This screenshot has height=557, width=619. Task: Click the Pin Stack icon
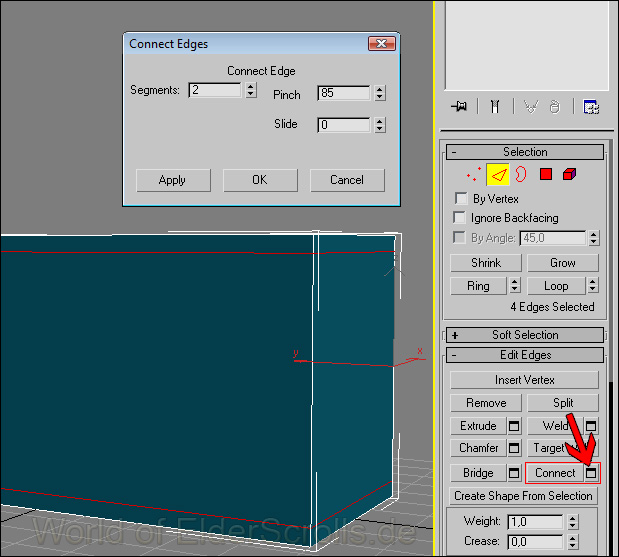click(459, 107)
